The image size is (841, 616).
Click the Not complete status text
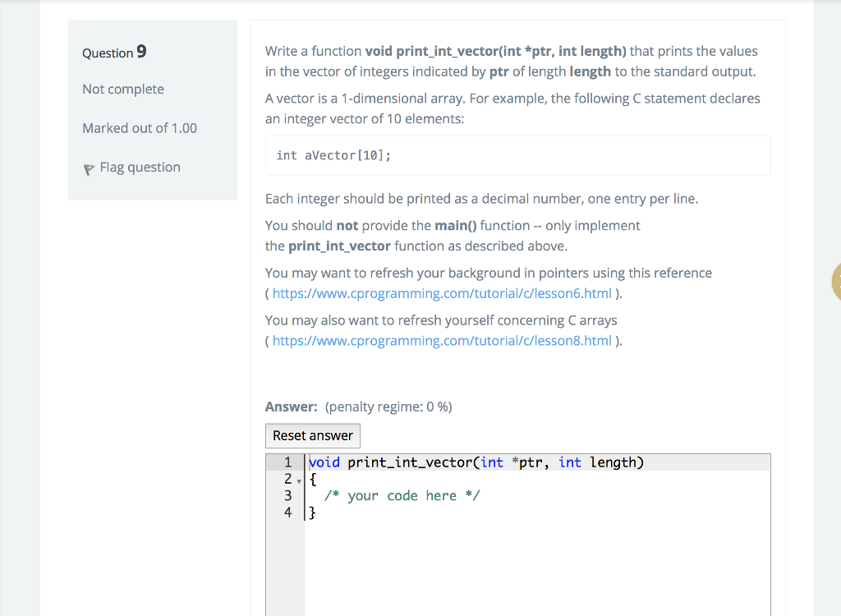(122, 89)
